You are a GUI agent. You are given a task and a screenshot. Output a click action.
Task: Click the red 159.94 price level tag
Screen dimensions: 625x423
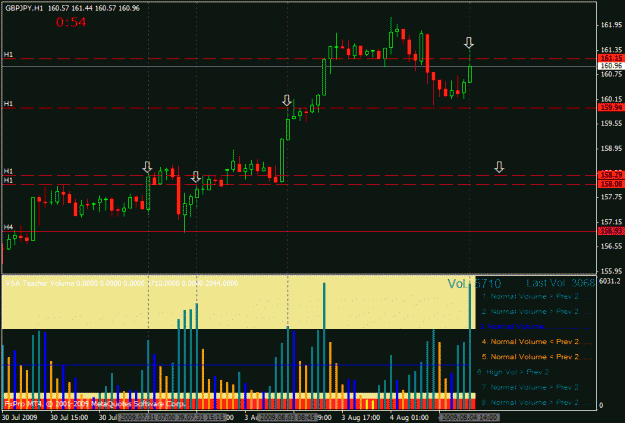click(x=611, y=108)
